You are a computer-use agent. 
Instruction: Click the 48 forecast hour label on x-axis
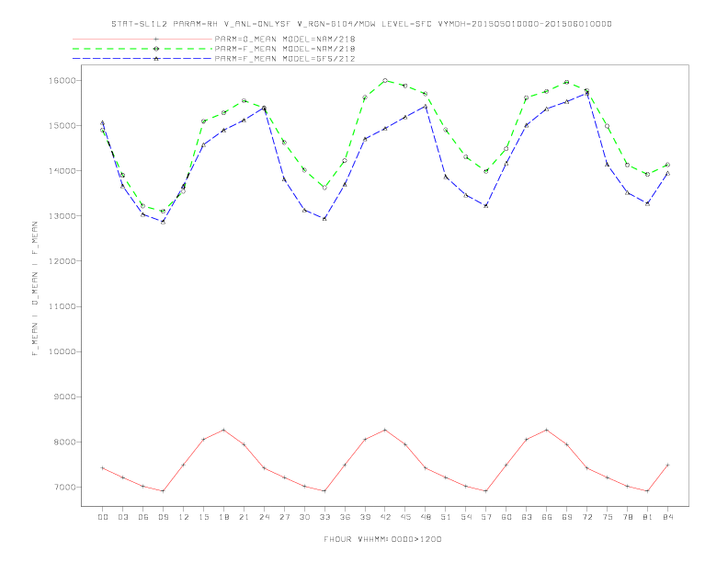[x=426, y=517]
